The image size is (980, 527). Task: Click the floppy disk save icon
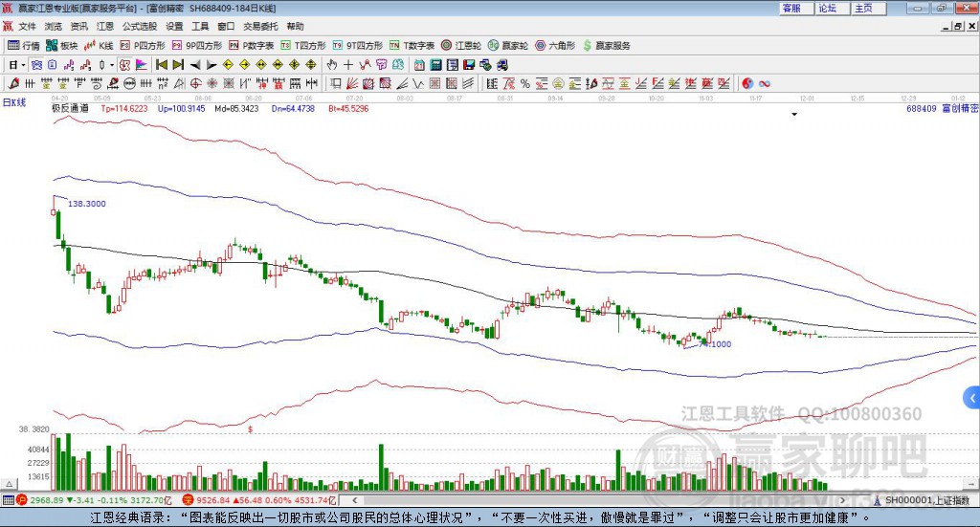[469, 64]
